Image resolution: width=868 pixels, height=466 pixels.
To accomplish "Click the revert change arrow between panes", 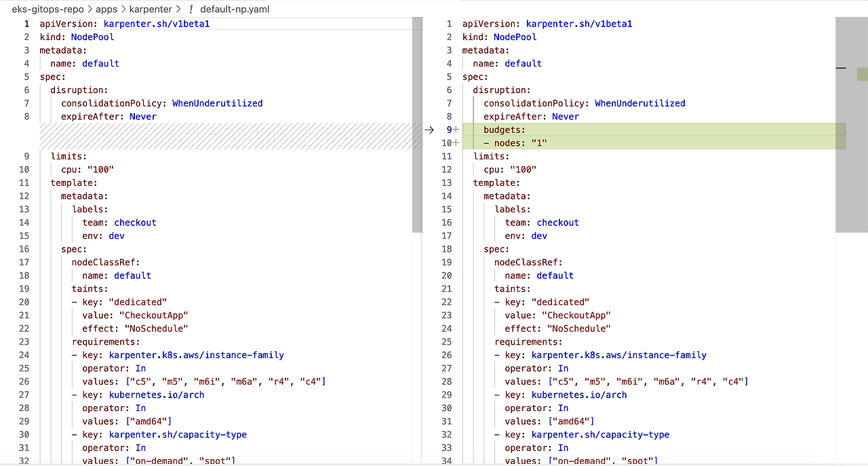I will [429, 130].
